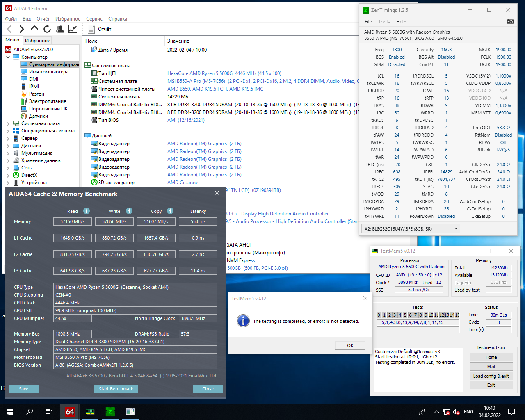Open the People icon in the taskbar
Screen dimensions: 525x420
coord(422,412)
